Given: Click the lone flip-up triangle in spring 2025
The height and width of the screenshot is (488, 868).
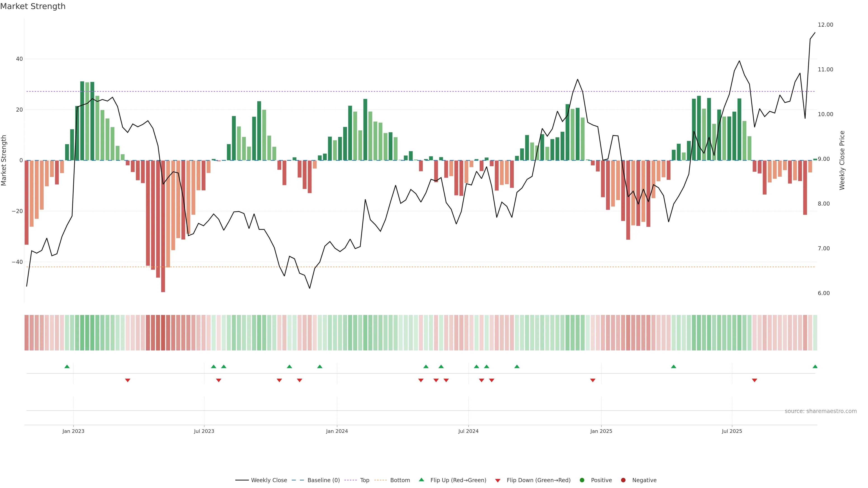Looking at the screenshot, I should (x=674, y=366).
